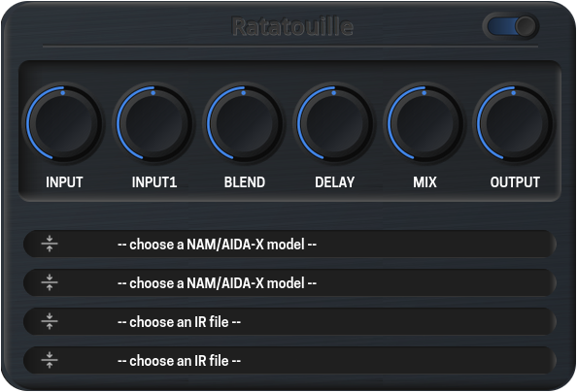Click the BLEND label text
The width and height of the screenshot is (577, 392).
245,182
